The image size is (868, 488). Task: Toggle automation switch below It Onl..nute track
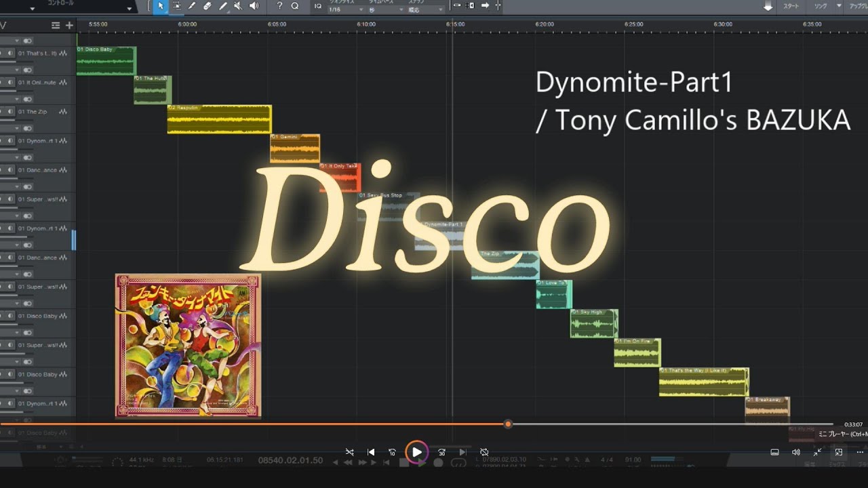click(x=28, y=99)
